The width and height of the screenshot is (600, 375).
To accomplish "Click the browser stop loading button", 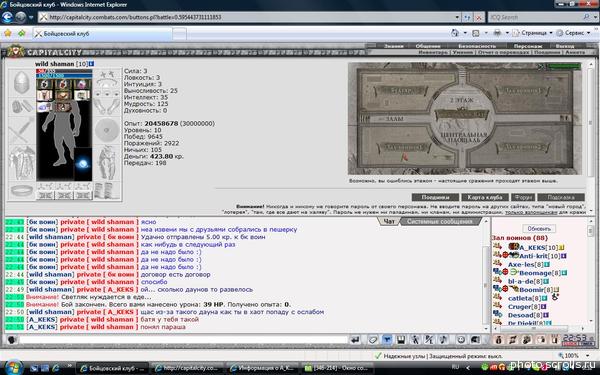I will pos(479,17).
